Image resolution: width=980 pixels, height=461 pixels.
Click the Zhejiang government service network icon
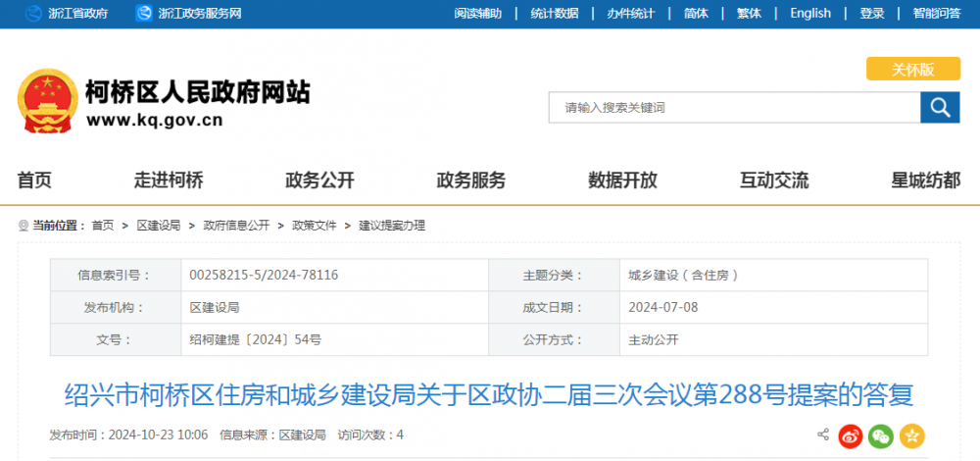coord(144,13)
